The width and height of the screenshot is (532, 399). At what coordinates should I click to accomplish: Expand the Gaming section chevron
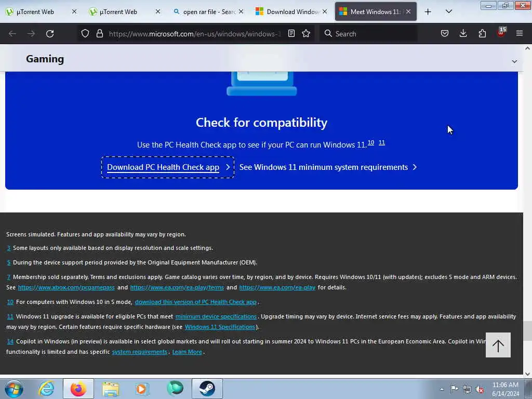(x=514, y=61)
